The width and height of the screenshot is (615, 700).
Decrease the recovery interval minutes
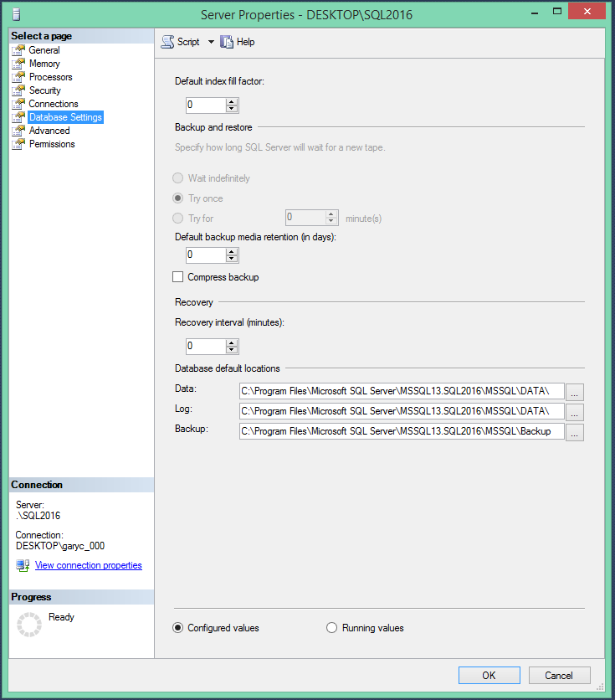(231, 349)
